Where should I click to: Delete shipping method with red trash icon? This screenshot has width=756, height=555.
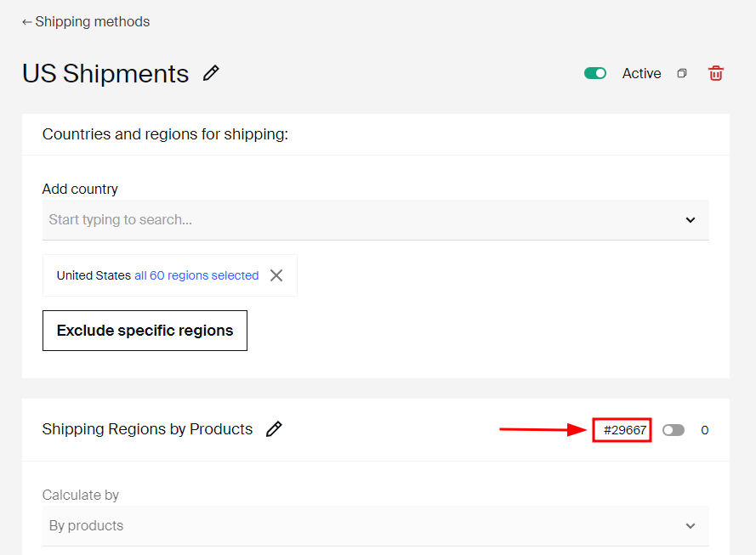[x=715, y=73]
